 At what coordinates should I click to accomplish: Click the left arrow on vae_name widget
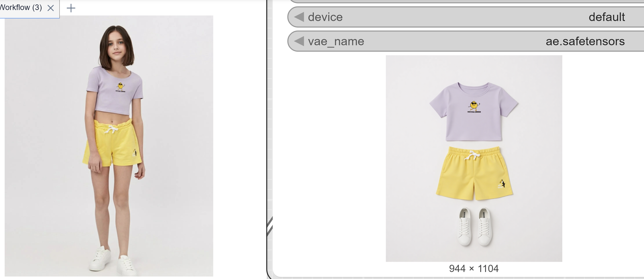[x=299, y=41]
